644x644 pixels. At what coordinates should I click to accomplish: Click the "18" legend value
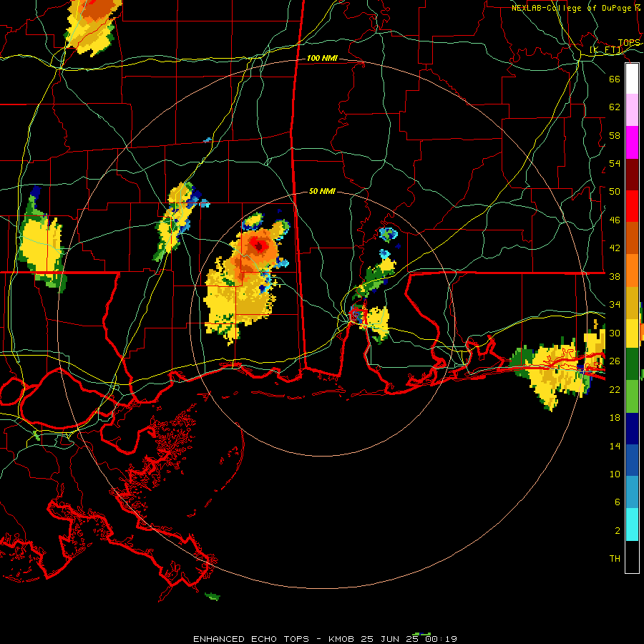[x=615, y=418]
